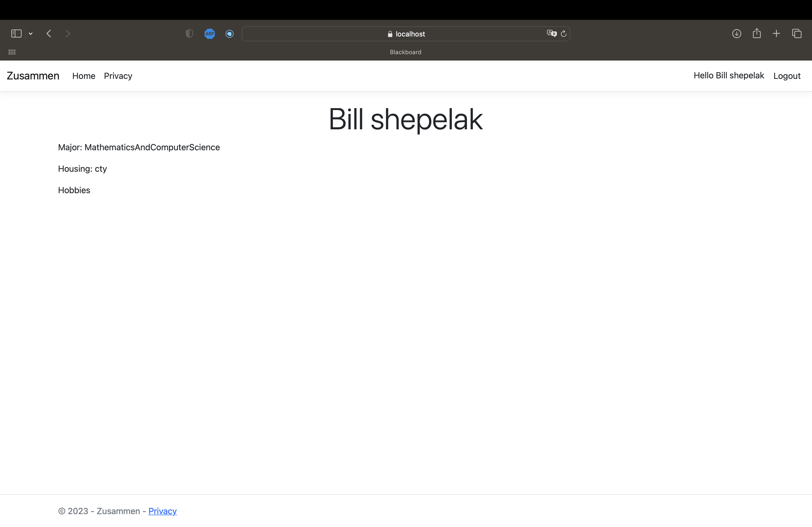The image size is (812, 527).
Task: Click the Logout button
Action: tap(787, 76)
